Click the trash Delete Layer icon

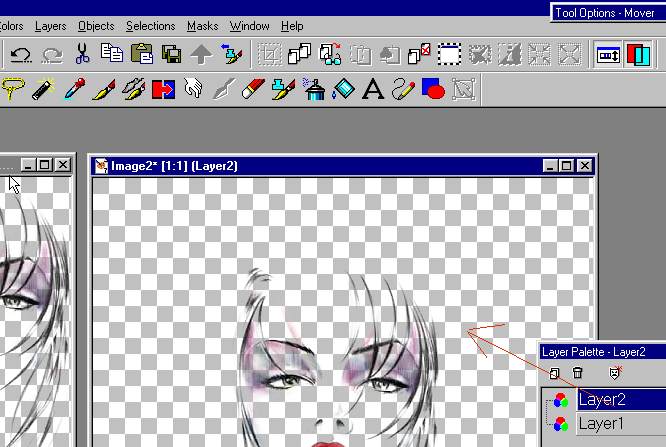(578, 373)
